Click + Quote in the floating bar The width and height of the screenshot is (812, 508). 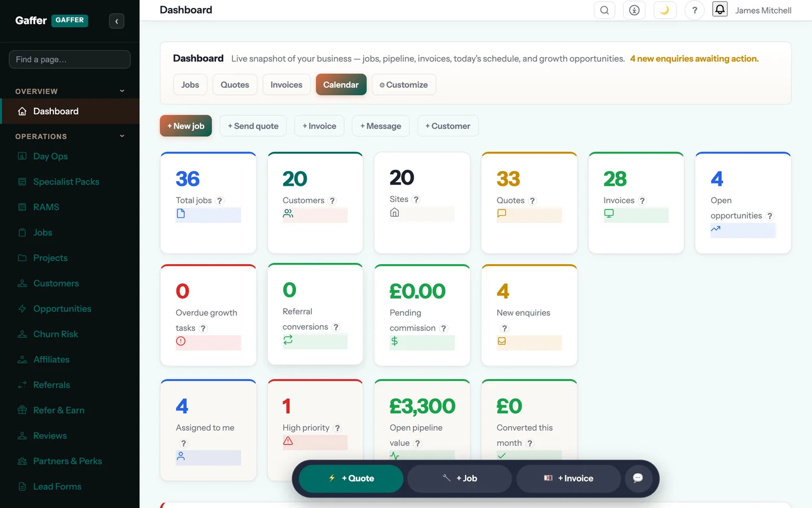(x=351, y=478)
